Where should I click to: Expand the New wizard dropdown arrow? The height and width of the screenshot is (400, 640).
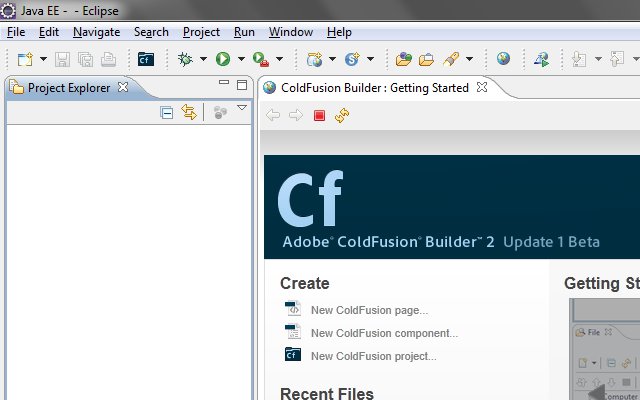(x=43, y=59)
